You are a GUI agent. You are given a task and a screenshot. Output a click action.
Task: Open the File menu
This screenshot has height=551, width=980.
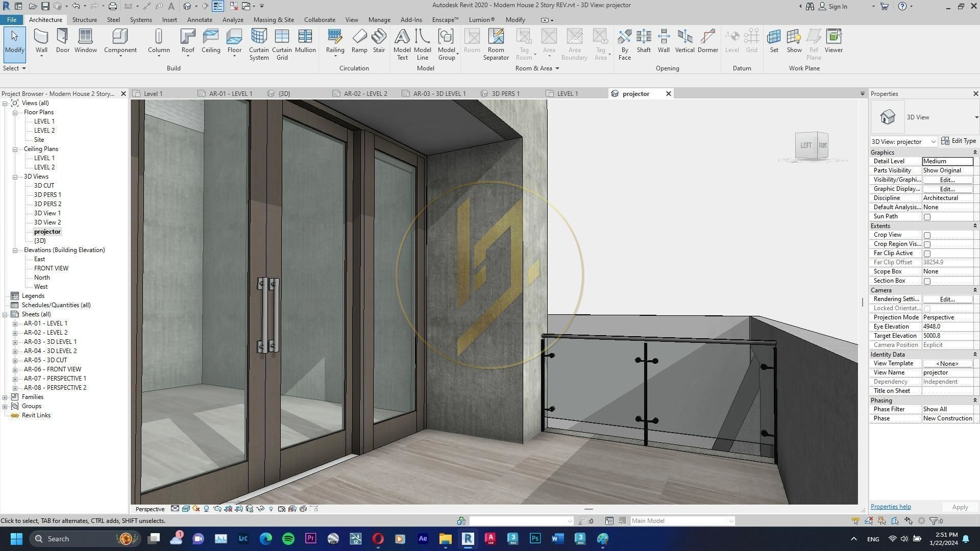coord(11,20)
